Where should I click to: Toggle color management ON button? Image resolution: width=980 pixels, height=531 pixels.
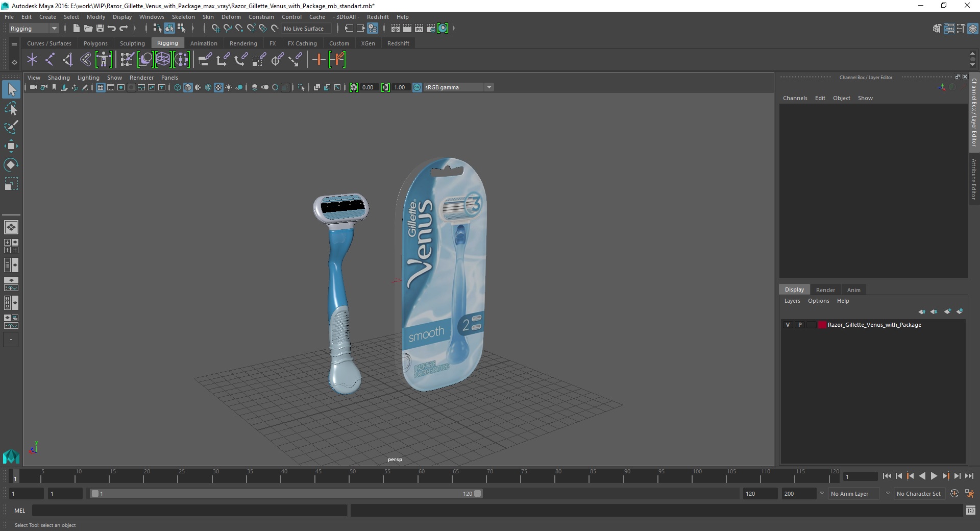(x=417, y=87)
